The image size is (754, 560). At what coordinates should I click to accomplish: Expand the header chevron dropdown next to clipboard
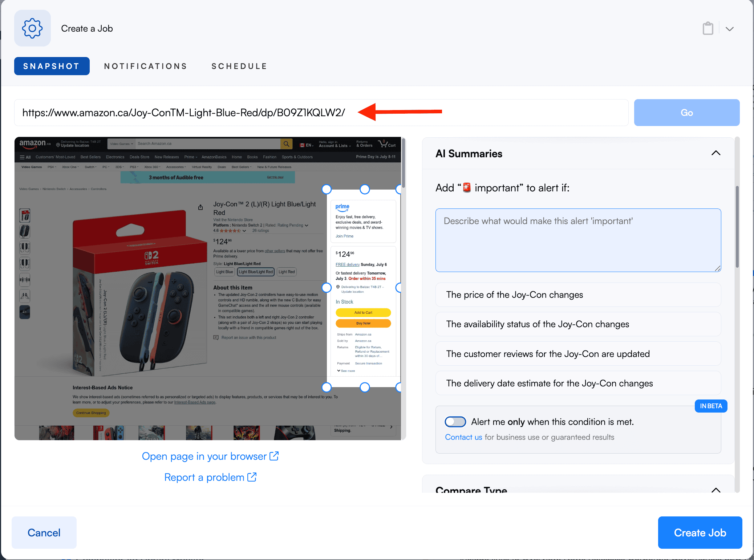730,29
